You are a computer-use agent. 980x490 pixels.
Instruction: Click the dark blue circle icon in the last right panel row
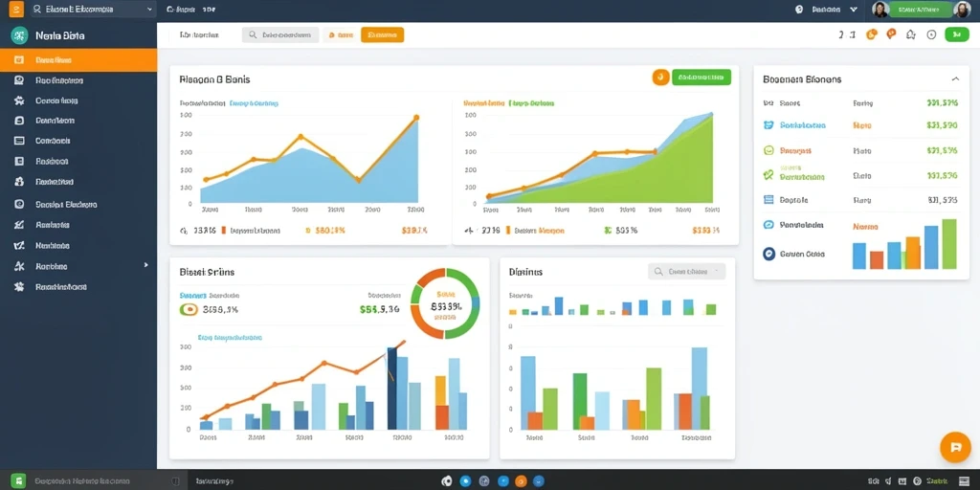[769, 254]
